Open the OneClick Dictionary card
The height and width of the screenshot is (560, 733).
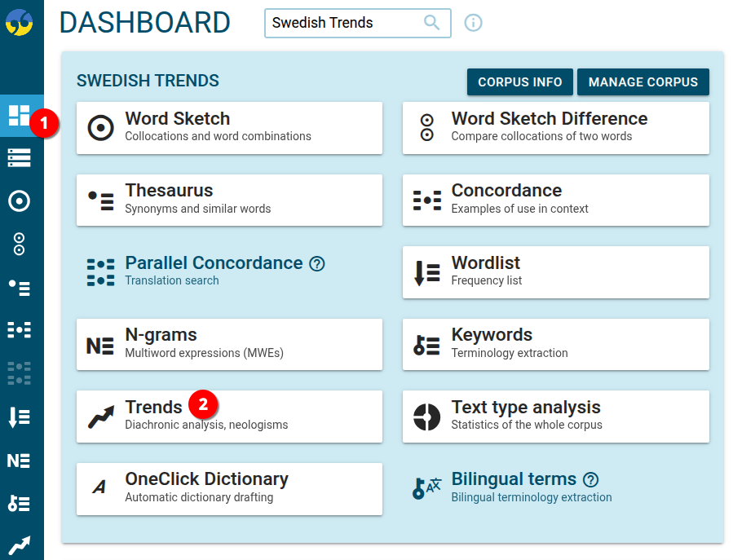click(x=229, y=489)
